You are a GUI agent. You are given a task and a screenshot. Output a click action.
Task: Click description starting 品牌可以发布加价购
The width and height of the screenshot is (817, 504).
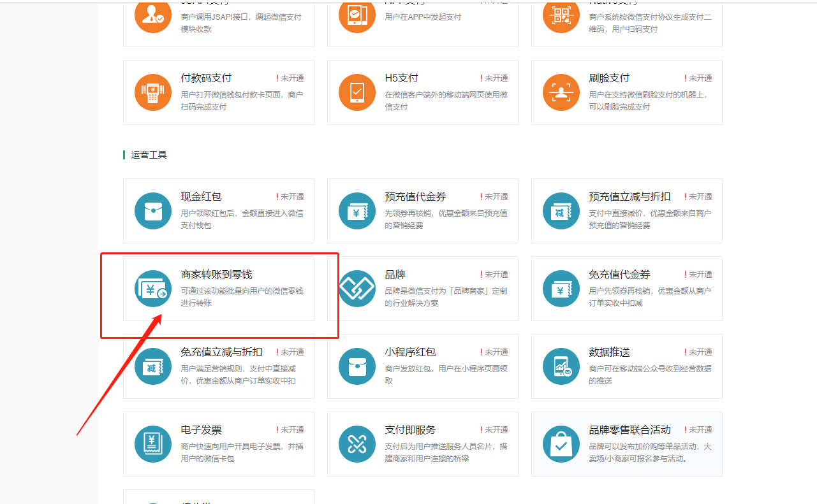click(650, 452)
